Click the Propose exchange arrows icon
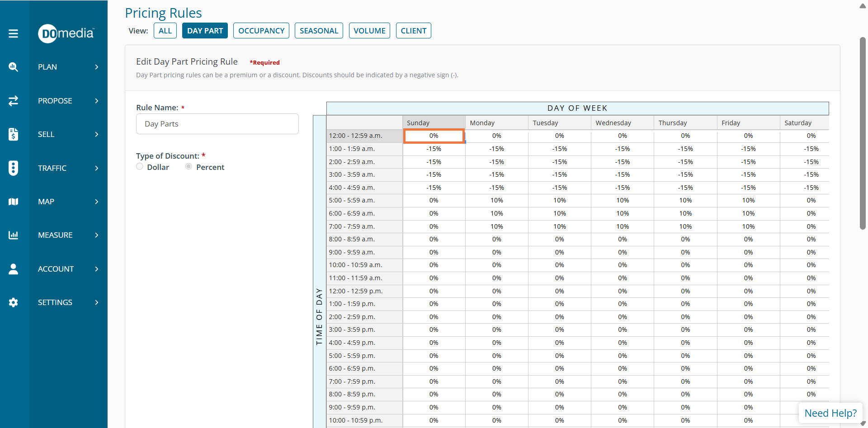 14,101
